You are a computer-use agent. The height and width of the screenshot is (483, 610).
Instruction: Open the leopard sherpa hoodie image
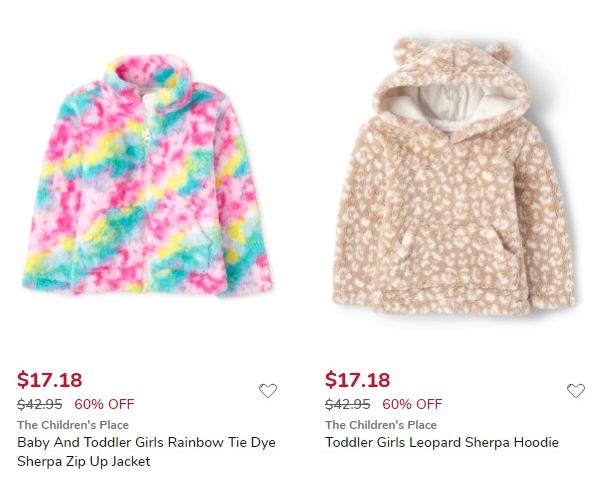tap(454, 176)
